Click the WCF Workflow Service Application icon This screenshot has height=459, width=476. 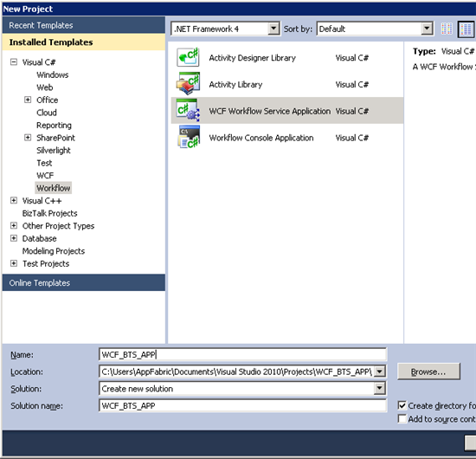tap(188, 110)
